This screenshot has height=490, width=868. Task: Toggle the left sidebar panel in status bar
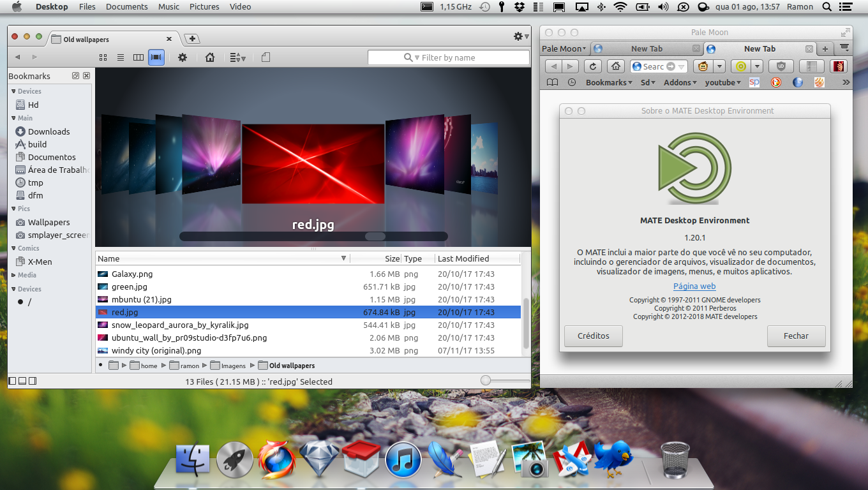tap(12, 381)
